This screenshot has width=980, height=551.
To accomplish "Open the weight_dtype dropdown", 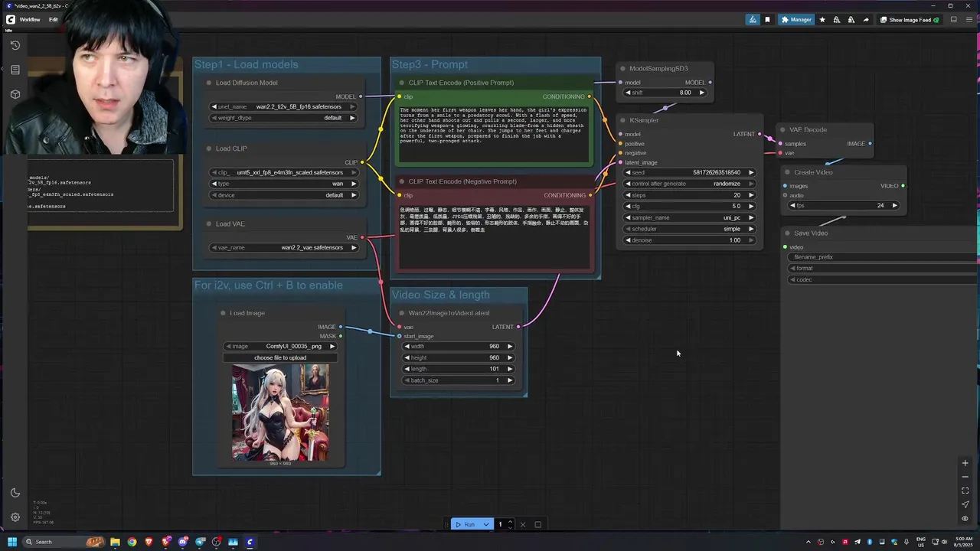I will [284, 118].
